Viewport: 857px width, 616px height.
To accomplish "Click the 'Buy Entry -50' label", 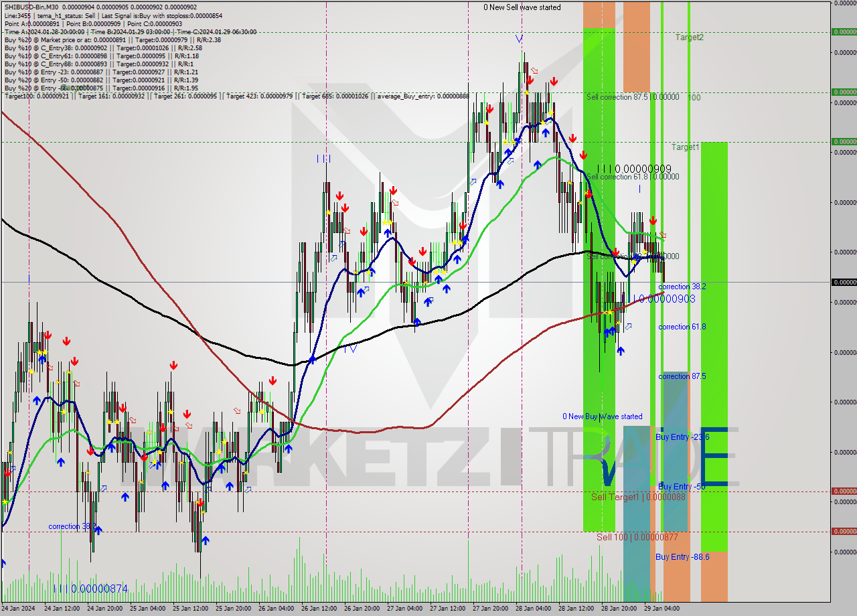I will click(682, 486).
